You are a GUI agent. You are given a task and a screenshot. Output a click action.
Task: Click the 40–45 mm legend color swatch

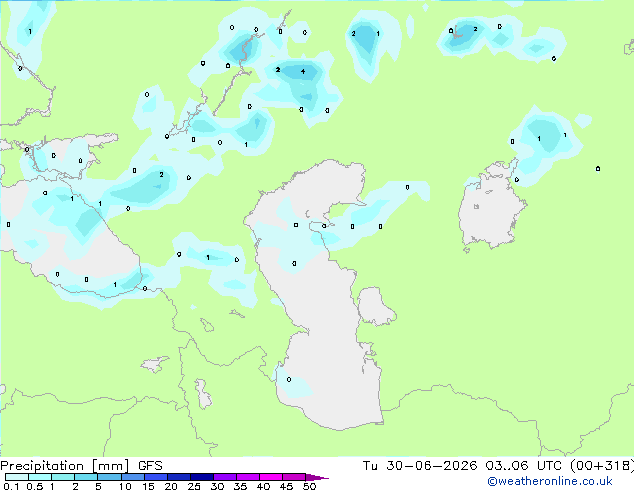pos(271,477)
